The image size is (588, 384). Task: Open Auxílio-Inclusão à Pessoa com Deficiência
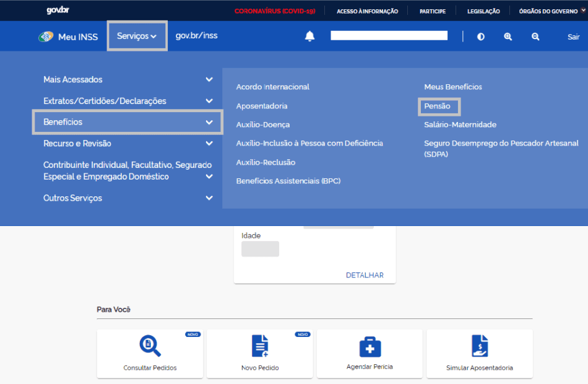(x=309, y=144)
